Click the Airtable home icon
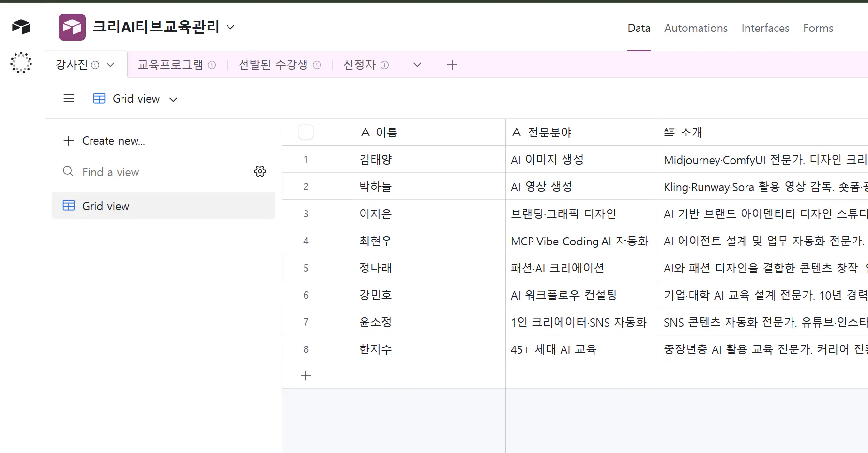 pos(21,27)
